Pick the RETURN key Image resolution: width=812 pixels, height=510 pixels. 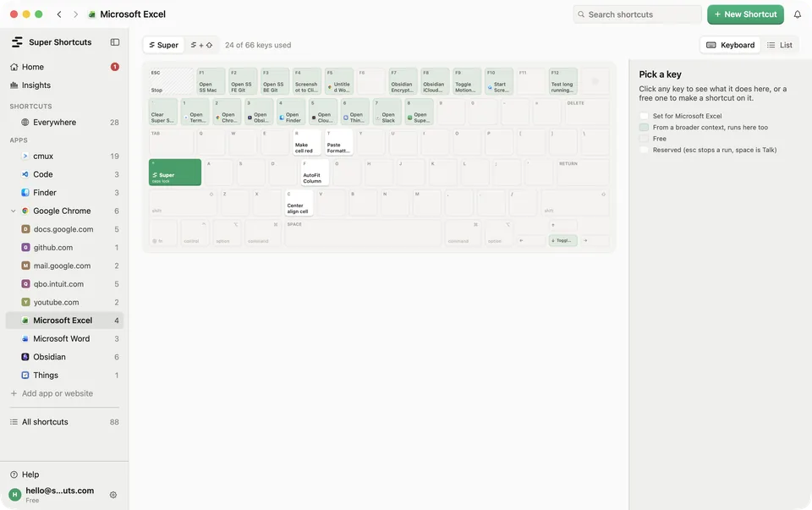tap(583, 173)
